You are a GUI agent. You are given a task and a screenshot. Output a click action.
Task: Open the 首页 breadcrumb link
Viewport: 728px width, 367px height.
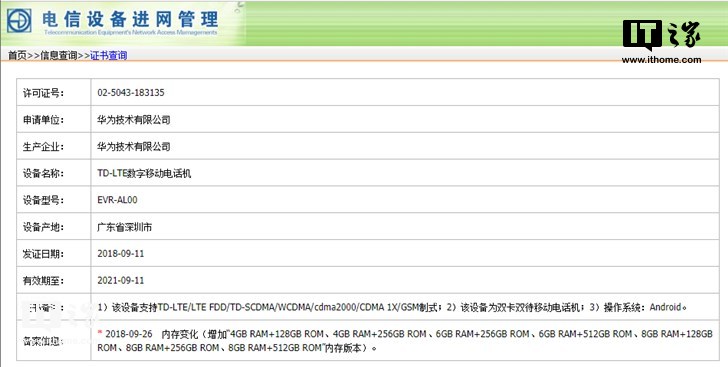point(17,56)
